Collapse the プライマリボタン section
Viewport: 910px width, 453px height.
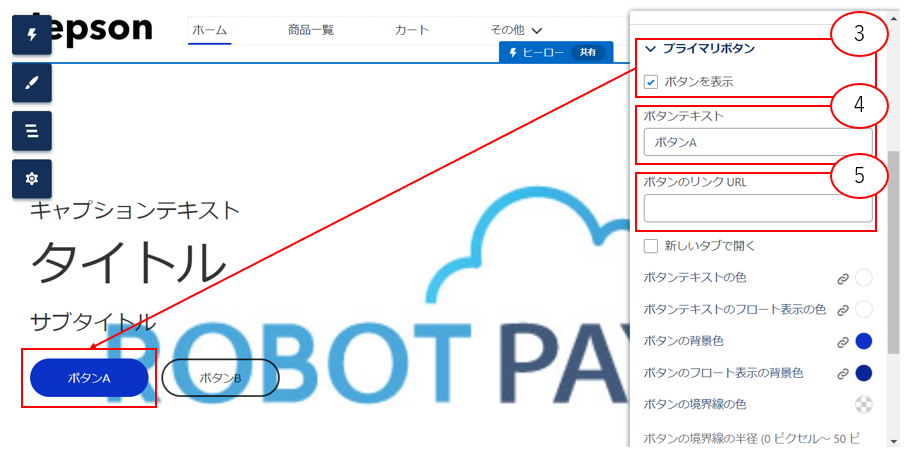coord(651,48)
